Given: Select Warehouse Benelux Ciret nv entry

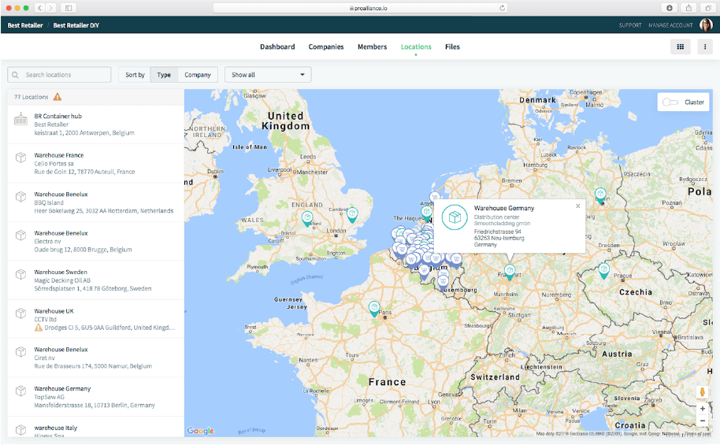Looking at the screenshot, I should pos(96,358).
